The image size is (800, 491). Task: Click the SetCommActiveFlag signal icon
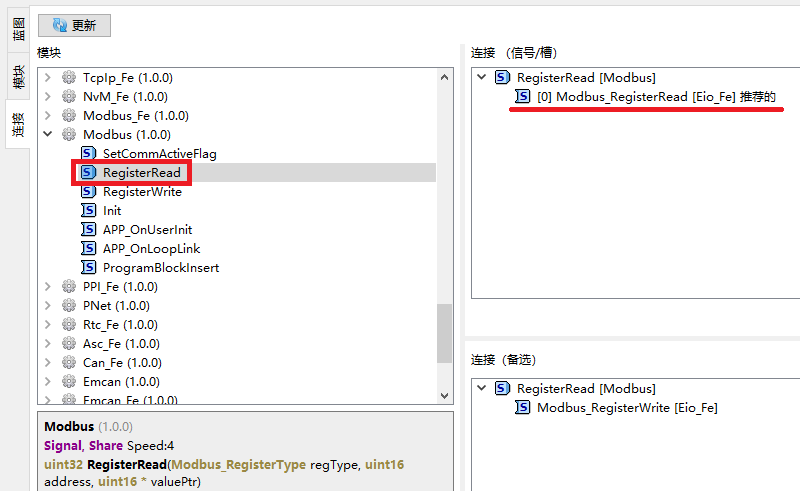[88, 153]
